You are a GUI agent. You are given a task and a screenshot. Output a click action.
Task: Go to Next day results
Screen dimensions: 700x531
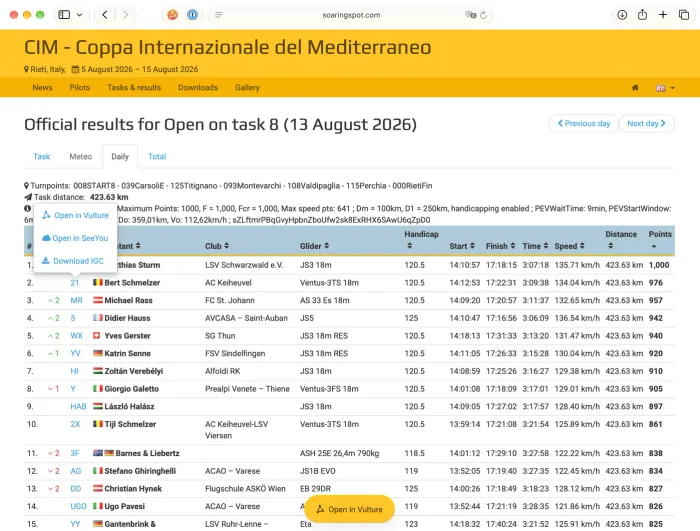coord(646,123)
